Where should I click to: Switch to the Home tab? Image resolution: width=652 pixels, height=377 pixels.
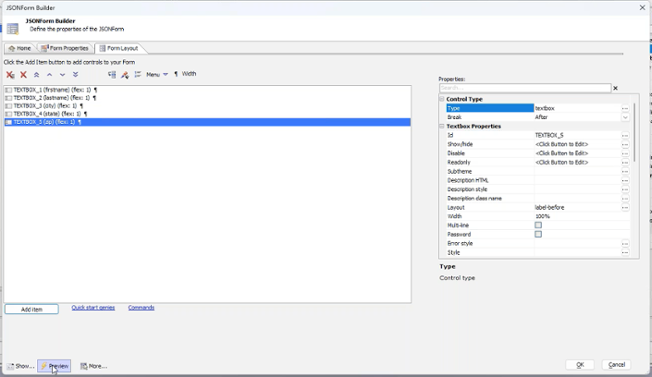point(20,48)
